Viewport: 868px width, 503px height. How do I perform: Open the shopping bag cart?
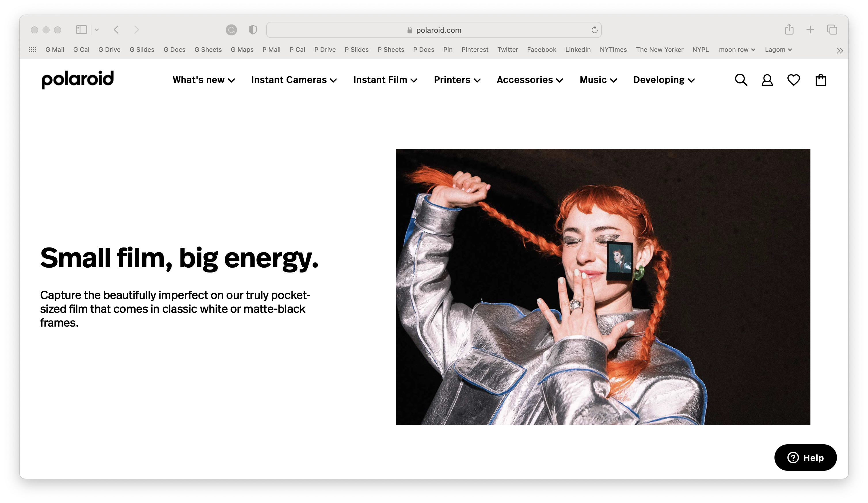tap(821, 80)
